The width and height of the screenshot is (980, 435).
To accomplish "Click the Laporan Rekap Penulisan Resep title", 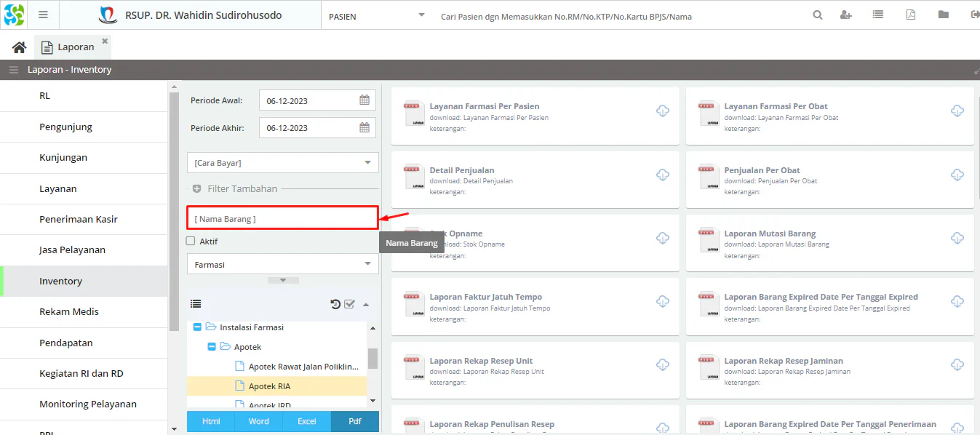I will pos(492,424).
